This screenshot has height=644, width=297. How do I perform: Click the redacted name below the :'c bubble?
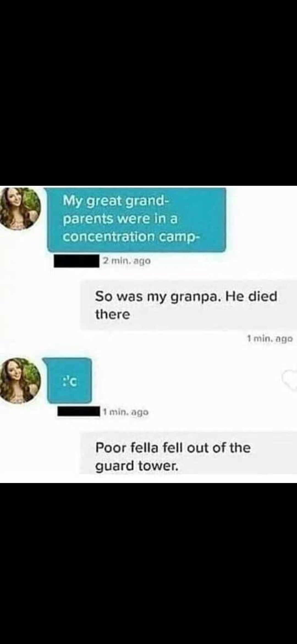[x=79, y=412]
